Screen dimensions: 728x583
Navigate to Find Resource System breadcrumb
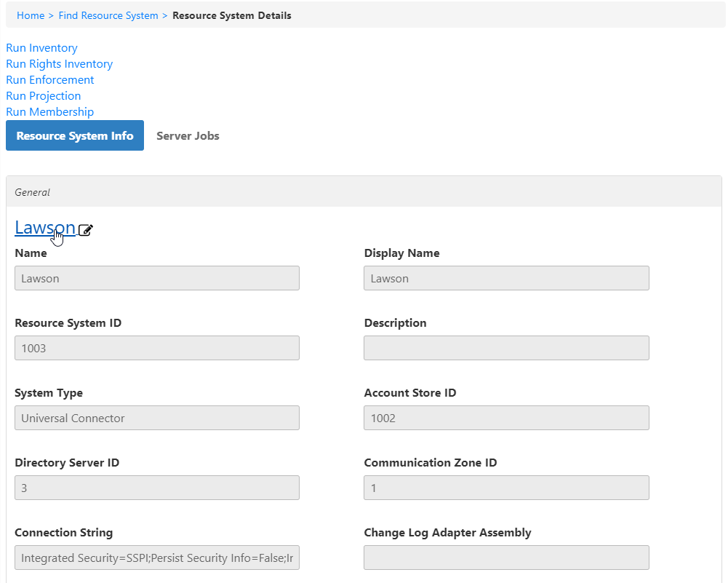coord(108,15)
